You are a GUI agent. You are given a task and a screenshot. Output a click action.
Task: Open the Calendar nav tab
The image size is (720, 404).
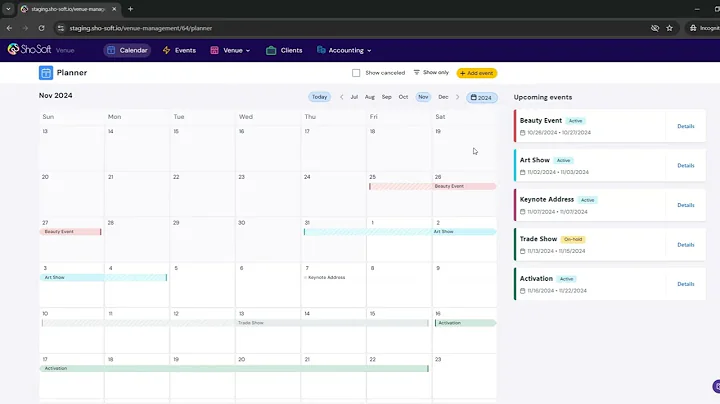[x=127, y=50]
